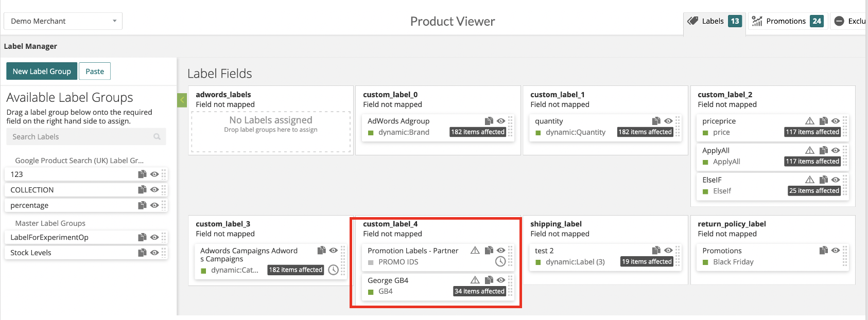
Task: Toggle visibility of LabelForExperimentOp
Action: pos(154,237)
